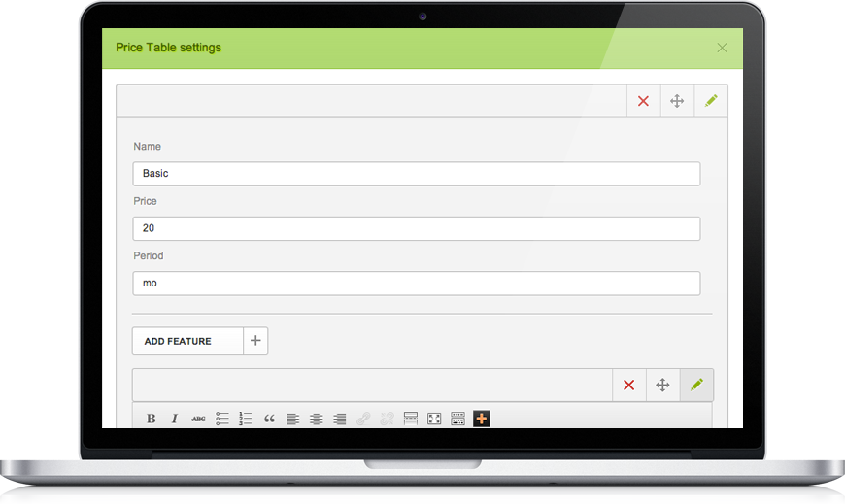Click the Price field with value 20
This screenshot has width=845, height=504.
417,228
